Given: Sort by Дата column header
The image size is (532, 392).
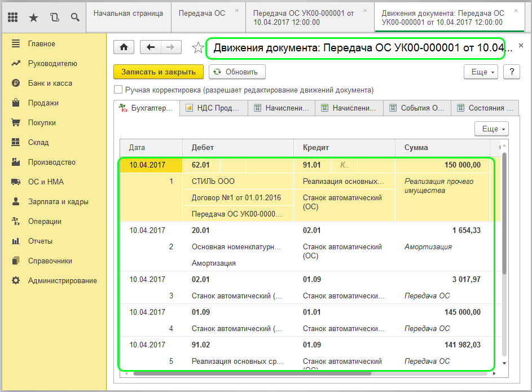Looking at the screenshot, I should pos(151,148).
